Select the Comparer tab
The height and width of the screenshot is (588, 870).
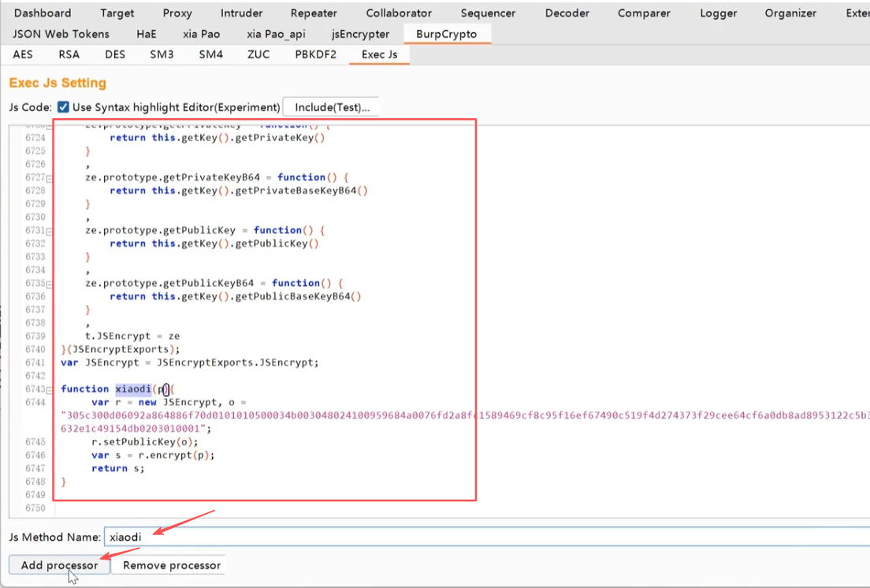point(644,13)
